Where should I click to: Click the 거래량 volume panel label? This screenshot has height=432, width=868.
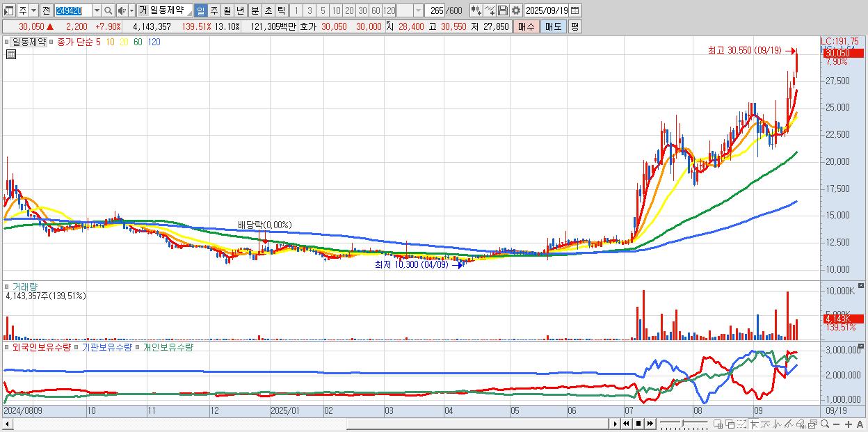coord(25,286)
